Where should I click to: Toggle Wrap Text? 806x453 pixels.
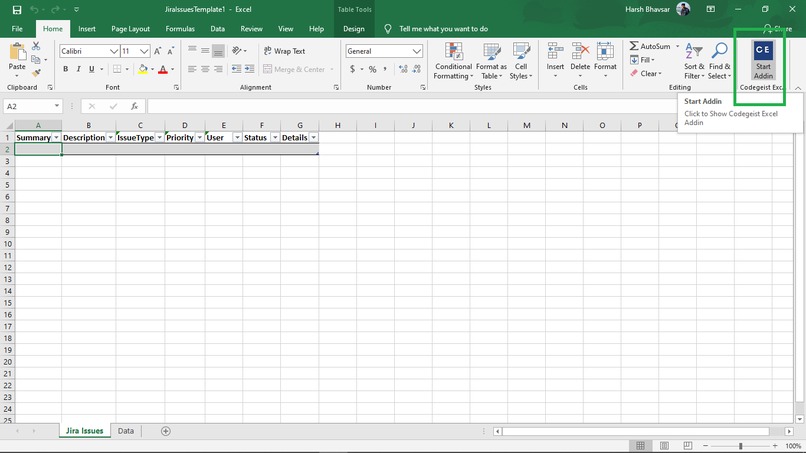tap(284, 51)
